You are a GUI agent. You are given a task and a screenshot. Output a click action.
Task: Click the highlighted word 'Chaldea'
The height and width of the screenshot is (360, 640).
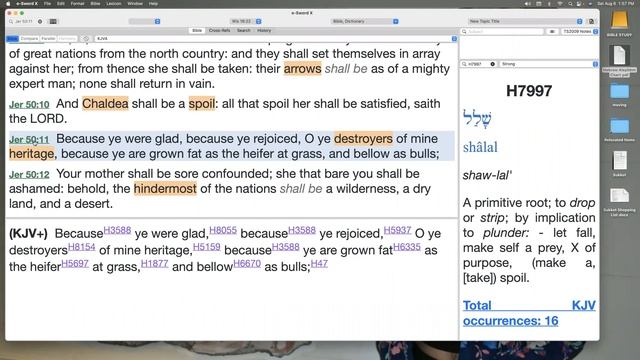(105, 104)
